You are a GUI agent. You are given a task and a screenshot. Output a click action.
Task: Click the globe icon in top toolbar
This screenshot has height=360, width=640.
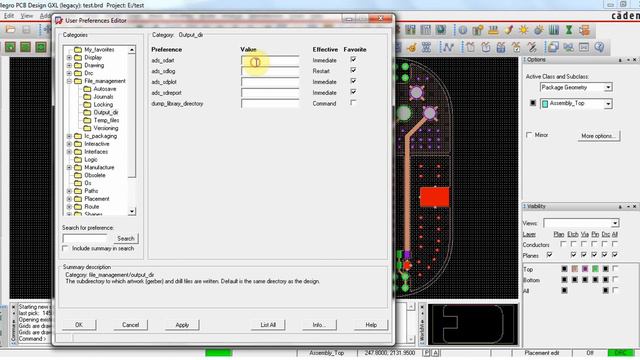[x=441, y=30]
